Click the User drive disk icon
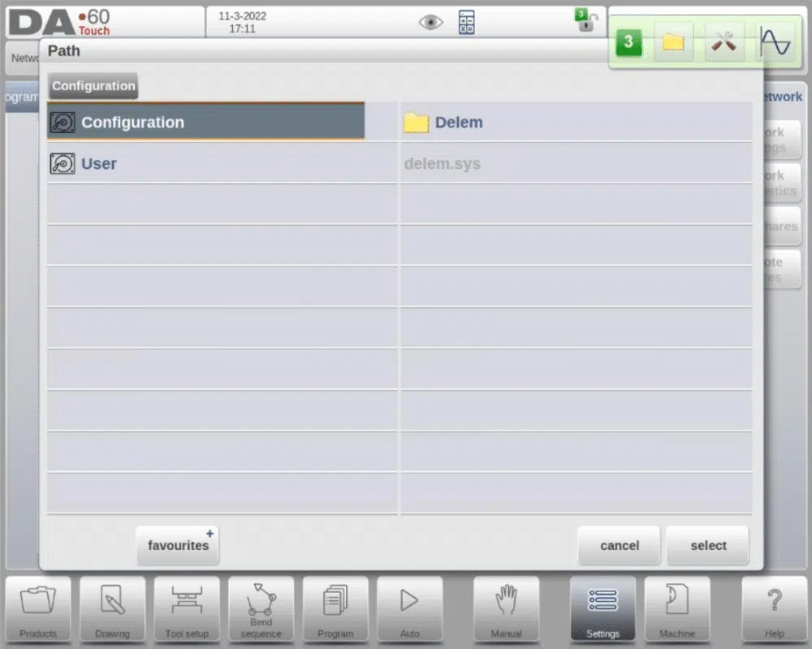This screenshot has height=649, width=812. point(63,164)
